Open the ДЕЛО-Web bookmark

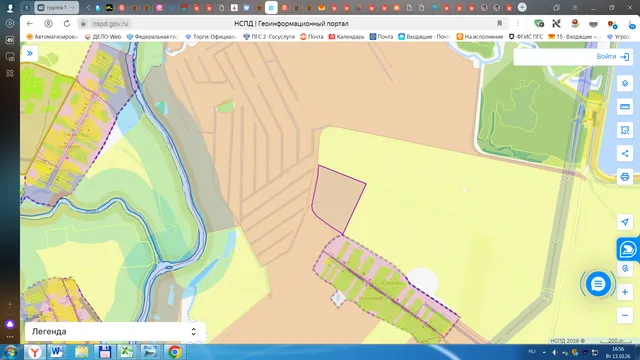point(103,37)
